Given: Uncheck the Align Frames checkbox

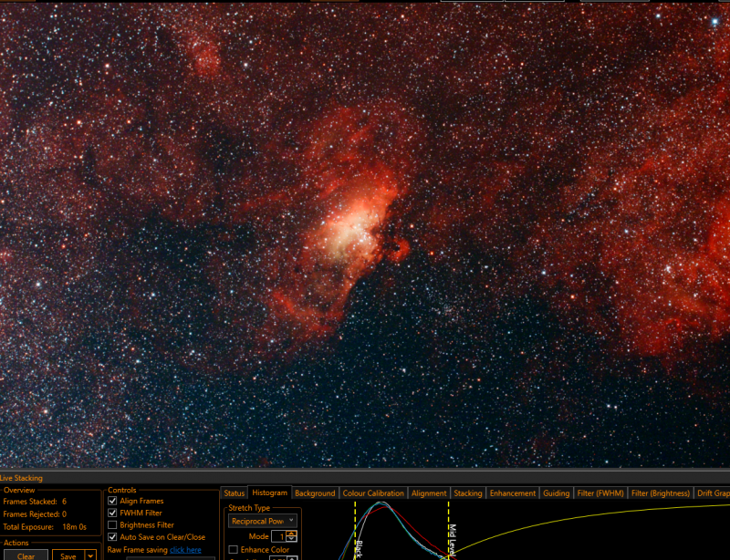Looking at the screenshot, I should pyautogui.click(x=112, y=501).
